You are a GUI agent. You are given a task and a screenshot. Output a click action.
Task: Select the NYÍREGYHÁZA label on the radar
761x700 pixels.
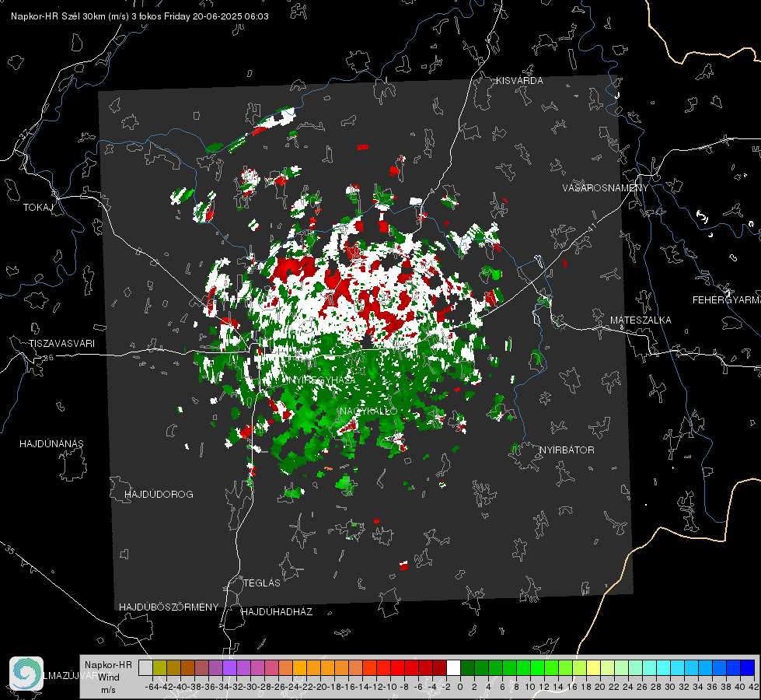320,380
